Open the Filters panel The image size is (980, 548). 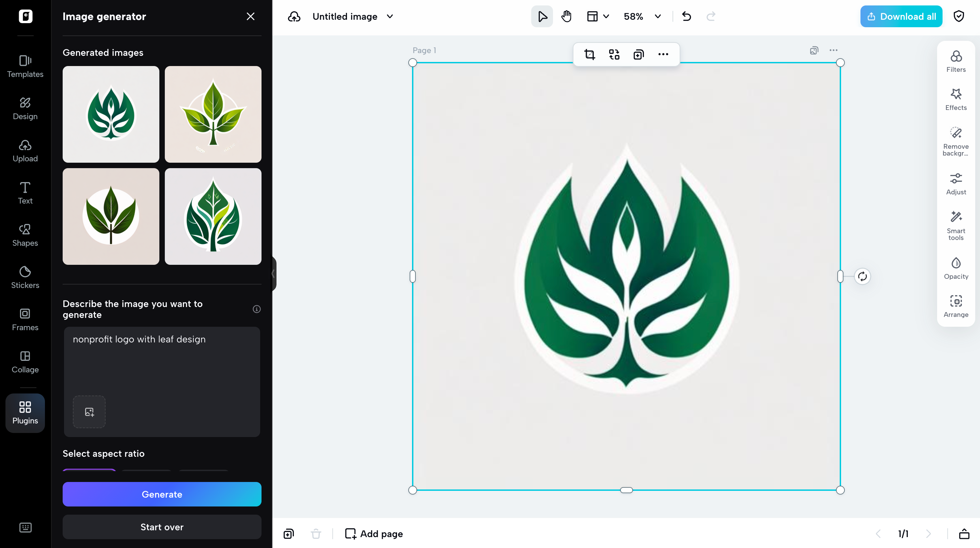[x=956, y=61]
